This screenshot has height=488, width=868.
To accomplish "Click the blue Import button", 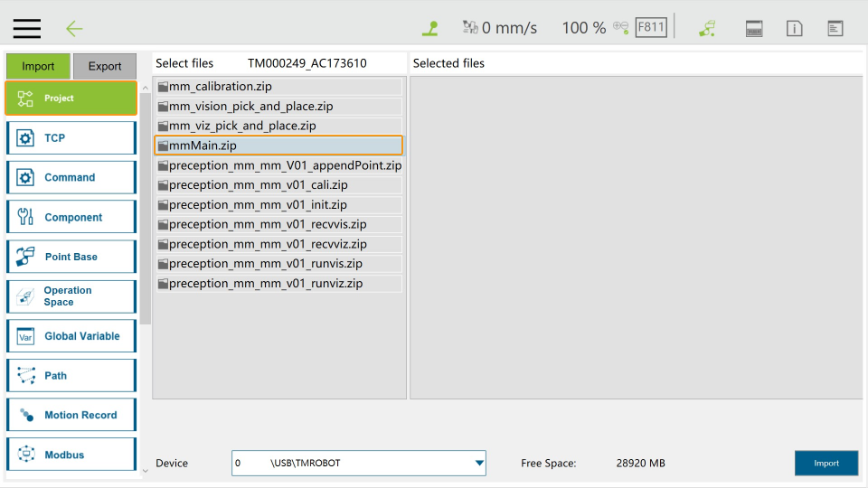I will click(x=826, y=463).
